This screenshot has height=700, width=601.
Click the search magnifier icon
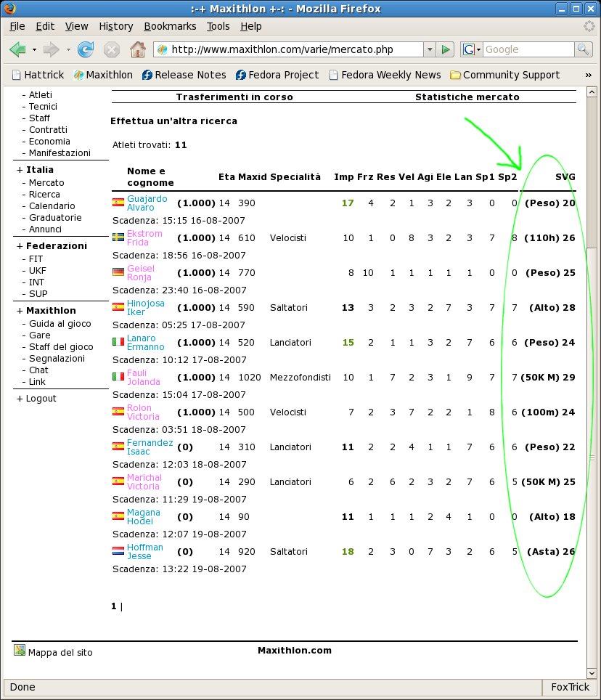coord(583,49)
